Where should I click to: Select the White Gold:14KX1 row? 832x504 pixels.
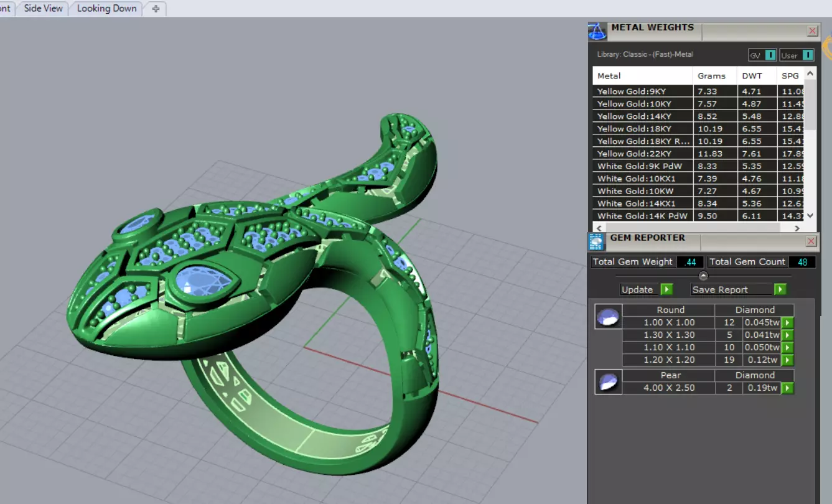699,203
